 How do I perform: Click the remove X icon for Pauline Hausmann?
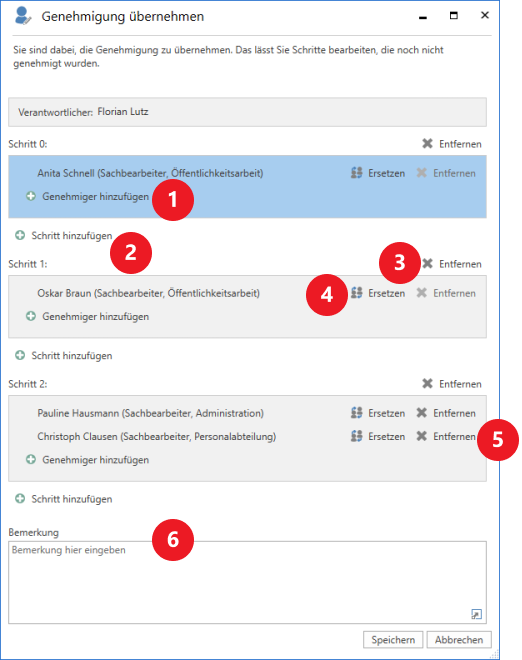point(421,413)
